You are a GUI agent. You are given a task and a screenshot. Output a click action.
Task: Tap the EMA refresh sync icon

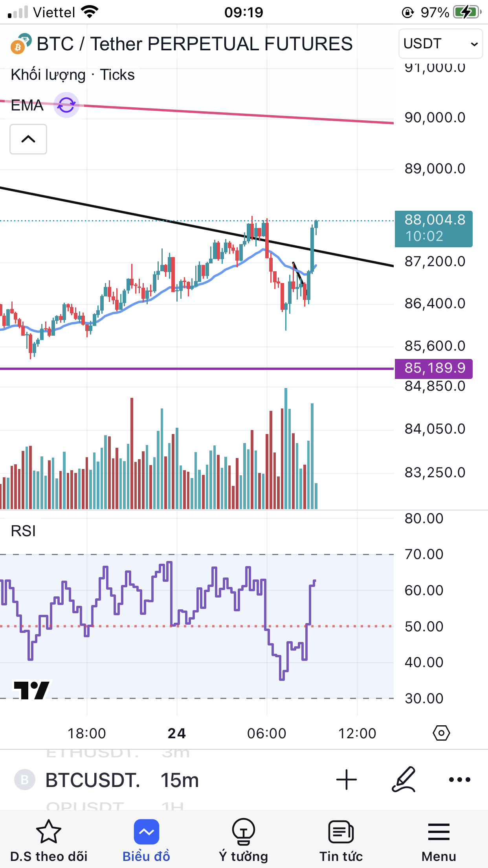point(66,105)
